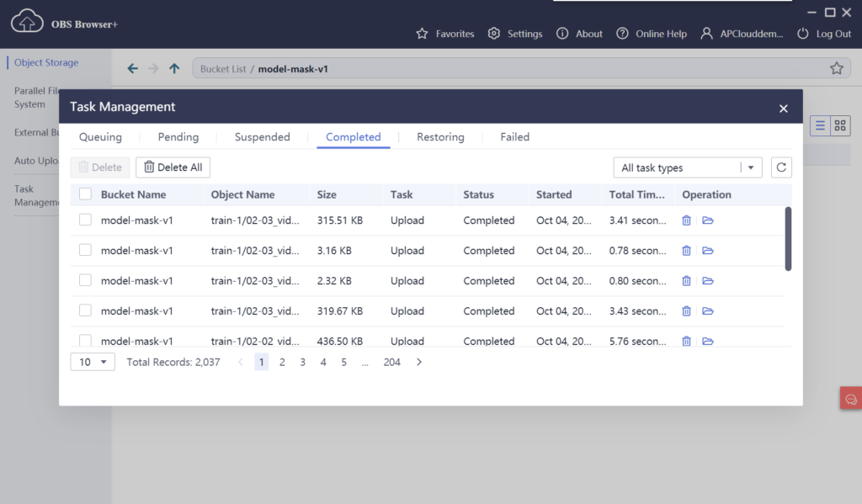Click the OBS Browser+ cloud logo
This screenshot has height=504, width=862.
[27, 21]
